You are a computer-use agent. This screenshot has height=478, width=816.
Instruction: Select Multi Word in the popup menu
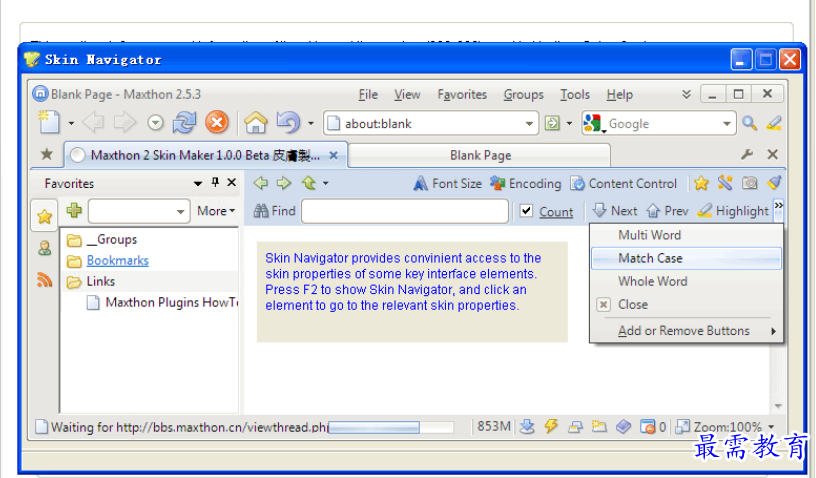(686, 235)
